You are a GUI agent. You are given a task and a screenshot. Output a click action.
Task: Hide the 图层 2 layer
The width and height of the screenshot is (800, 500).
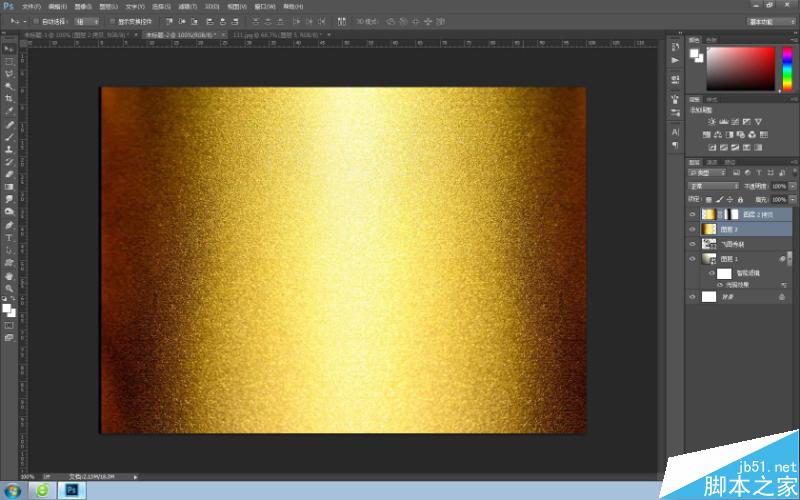pyautogui.click(x=692, y=230)
